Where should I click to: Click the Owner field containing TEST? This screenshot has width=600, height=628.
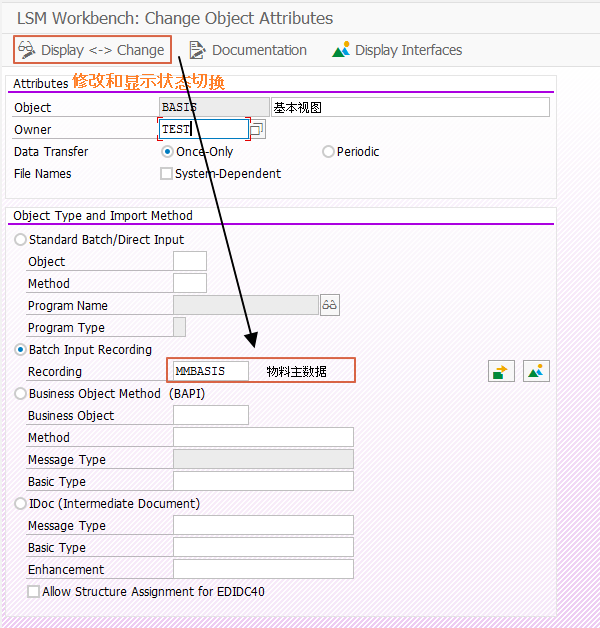click(203, 129)
